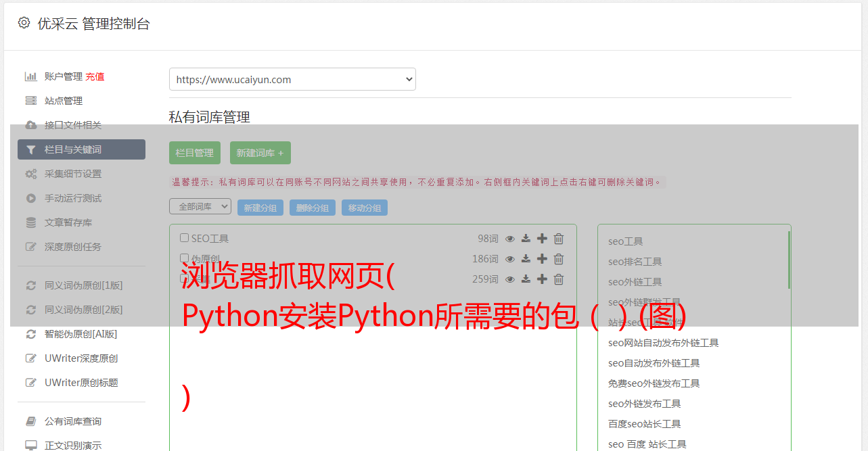Select keyword 免费seo外链发布工具
This screenshot has width=868, height=451.
pyautogui.click(x=654, y=383)
